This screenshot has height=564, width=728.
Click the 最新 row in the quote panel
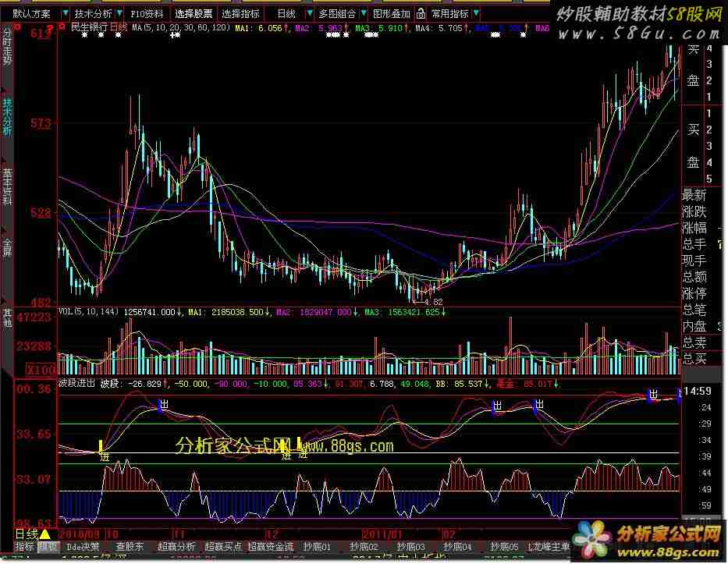click(x=694, y=195)
